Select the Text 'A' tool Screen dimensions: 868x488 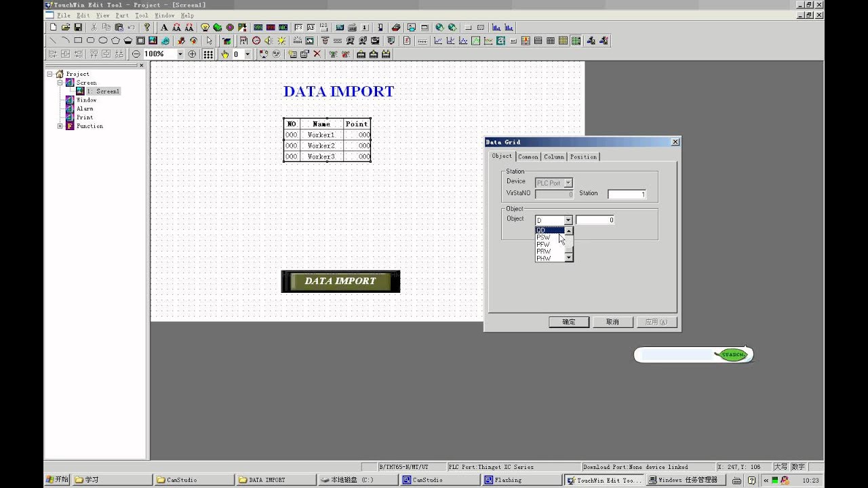pyautogui.click(x=164, y=27)
